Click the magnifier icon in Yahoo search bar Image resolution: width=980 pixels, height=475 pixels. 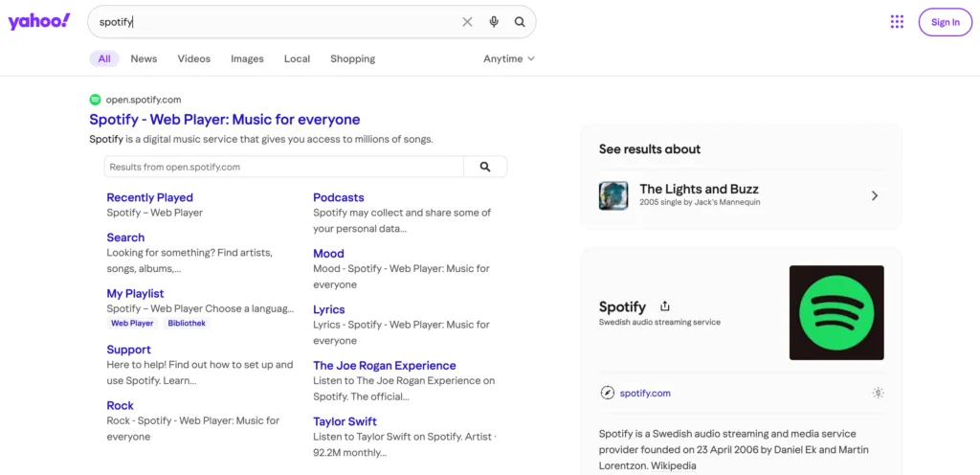520,22
